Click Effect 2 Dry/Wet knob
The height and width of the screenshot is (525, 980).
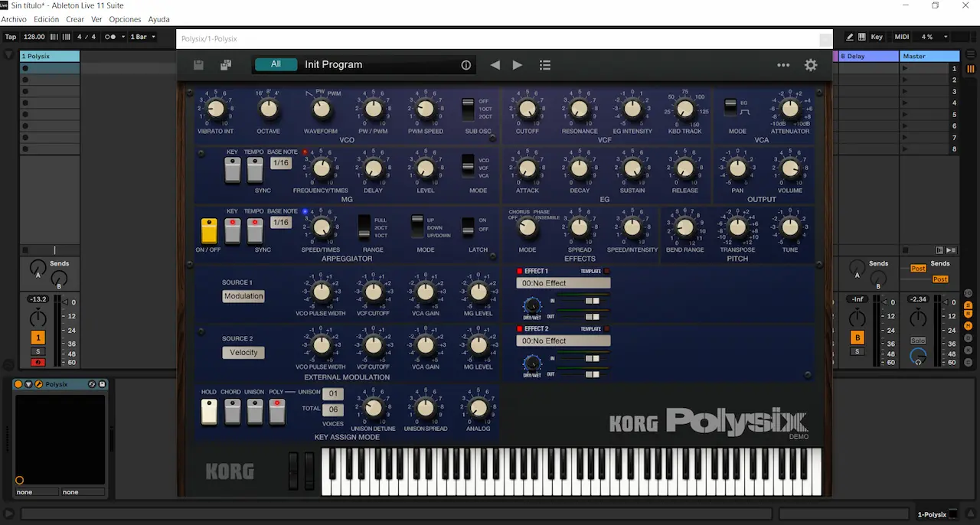[531, 364]
